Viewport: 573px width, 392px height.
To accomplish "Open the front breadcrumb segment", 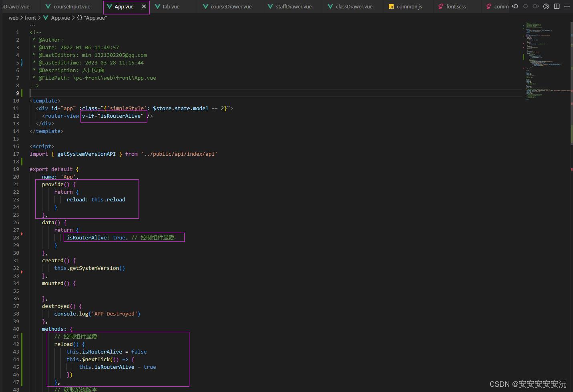I will (30, 18).
